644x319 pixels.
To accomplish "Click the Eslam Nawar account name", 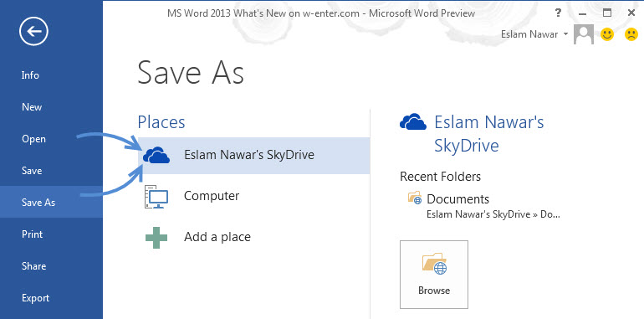I will 529,34.
